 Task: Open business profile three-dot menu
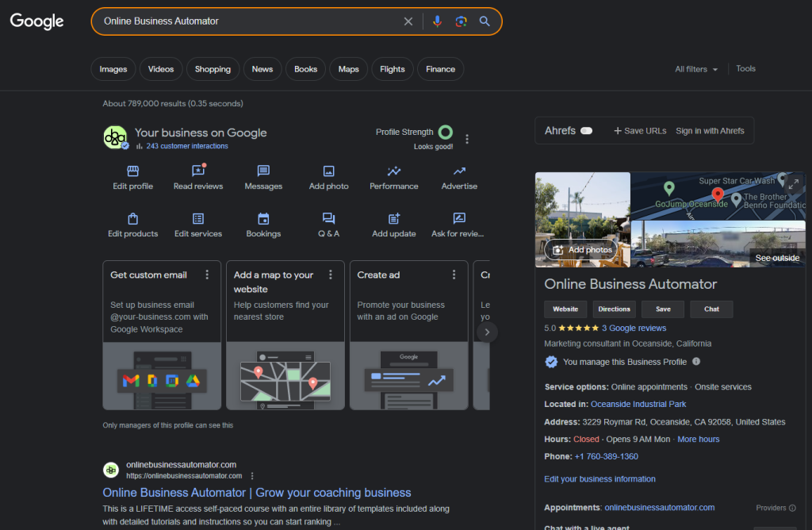coord(467,139)
